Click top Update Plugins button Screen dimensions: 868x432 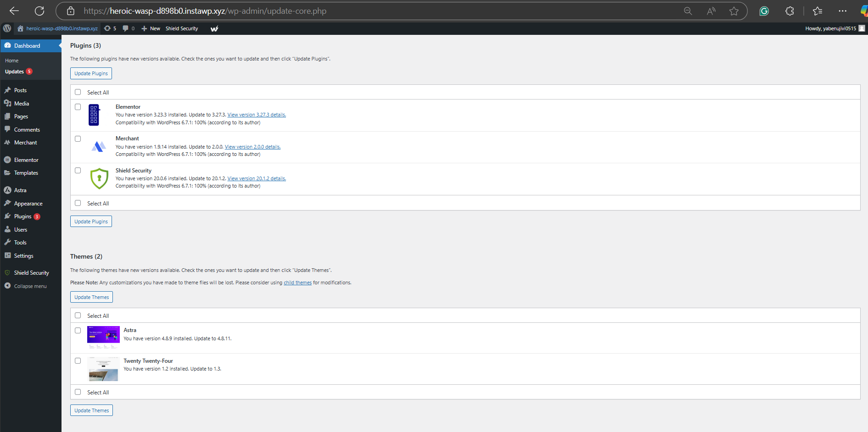(91, 73)
